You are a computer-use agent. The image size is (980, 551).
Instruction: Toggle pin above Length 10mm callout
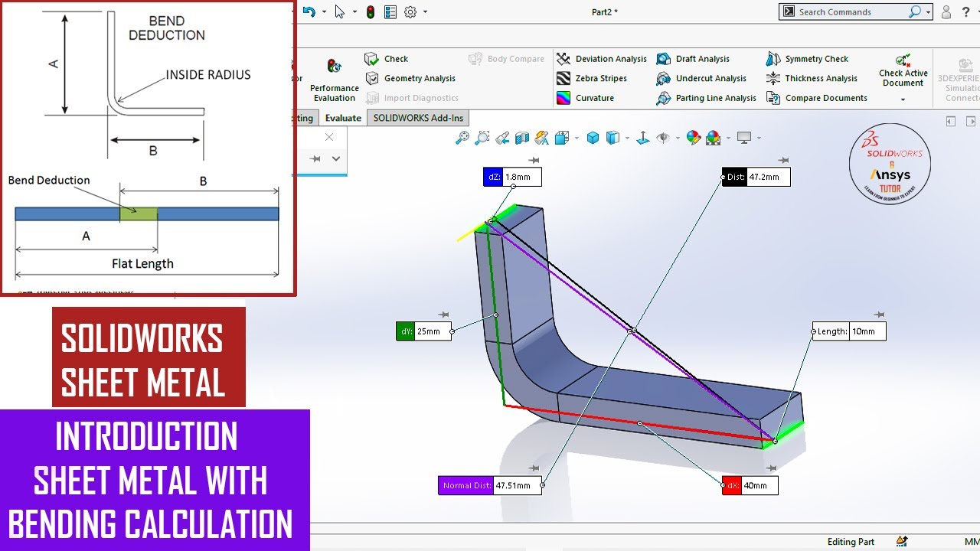(879, 315)
